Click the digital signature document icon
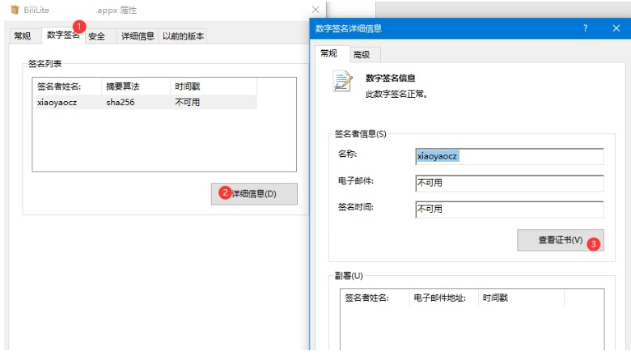This screenshot has height=364, width=631. pyautogui.click(x=342, y=81)
